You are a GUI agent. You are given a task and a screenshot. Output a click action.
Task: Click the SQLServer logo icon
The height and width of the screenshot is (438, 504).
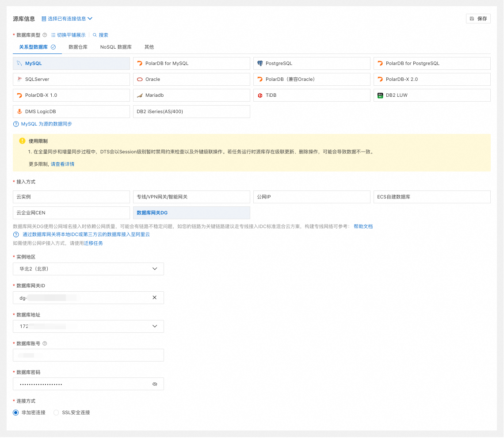(19, 79)
